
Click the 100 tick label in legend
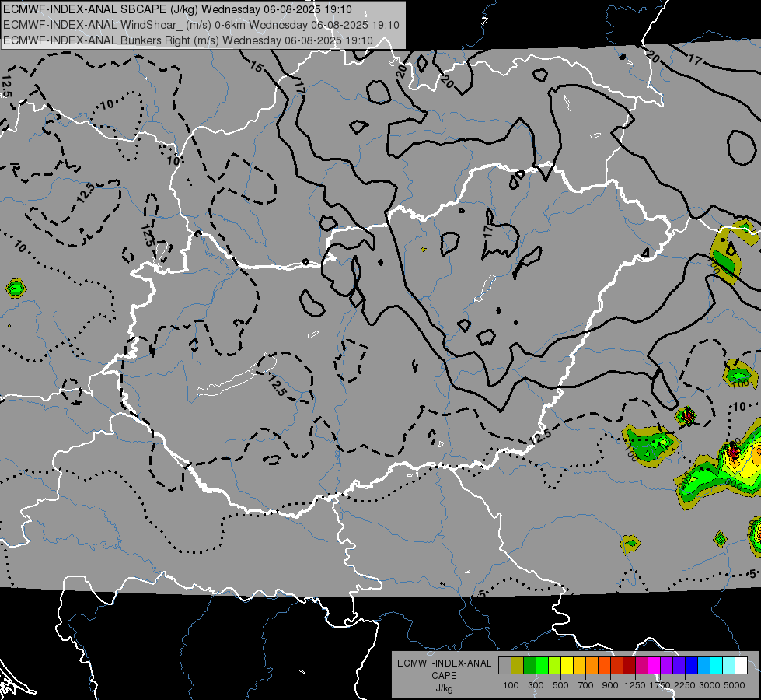[511, 685]
